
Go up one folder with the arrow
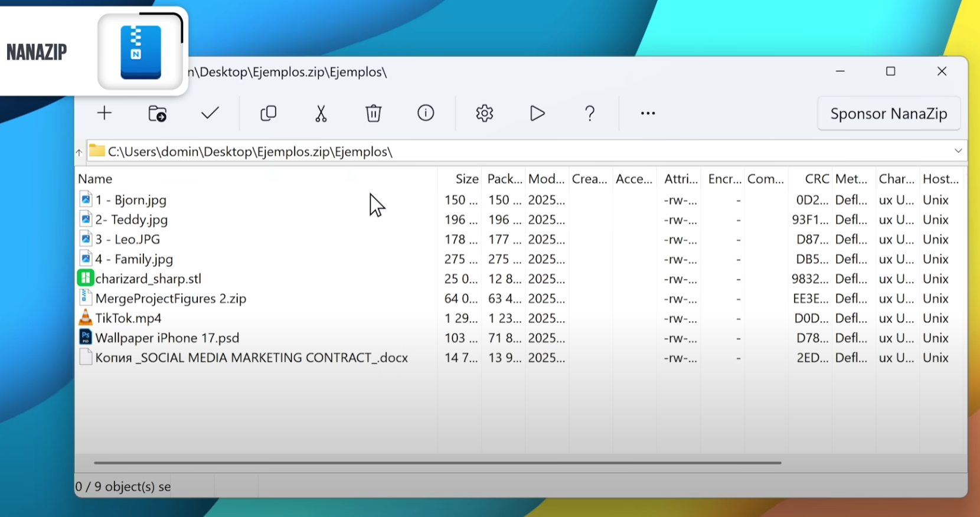click(x=79, y=152)
